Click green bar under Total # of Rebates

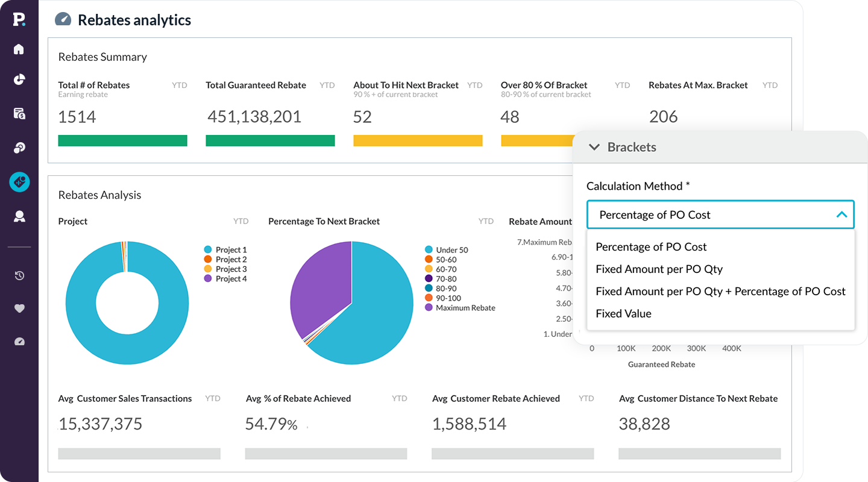click(x=122, y=140)
